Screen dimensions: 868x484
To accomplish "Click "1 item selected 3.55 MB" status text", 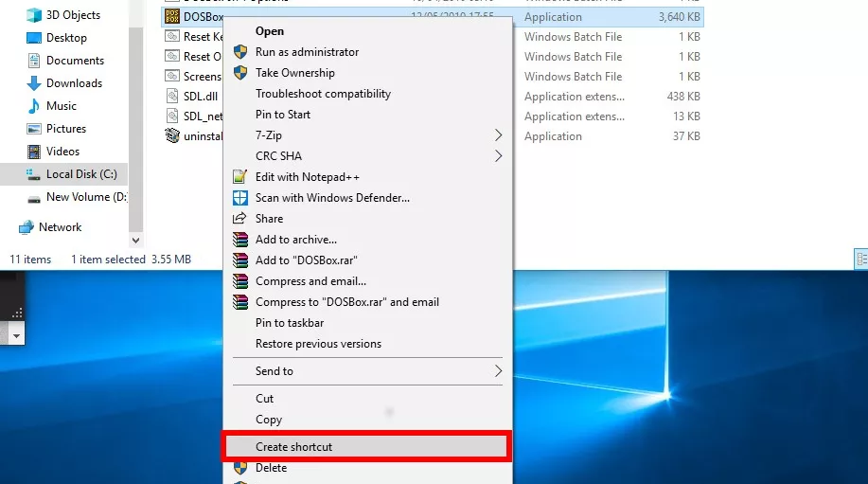I will tap(132, 260).
